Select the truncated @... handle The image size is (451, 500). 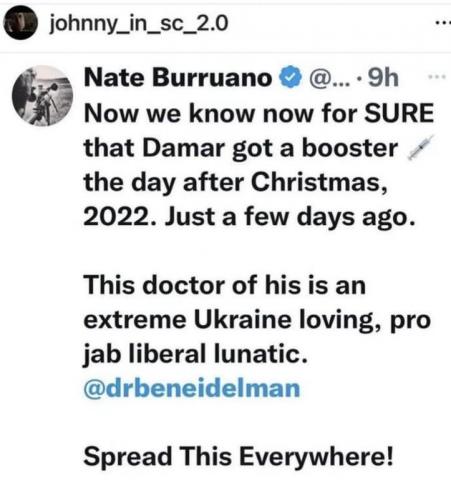[x=328, y=79]
